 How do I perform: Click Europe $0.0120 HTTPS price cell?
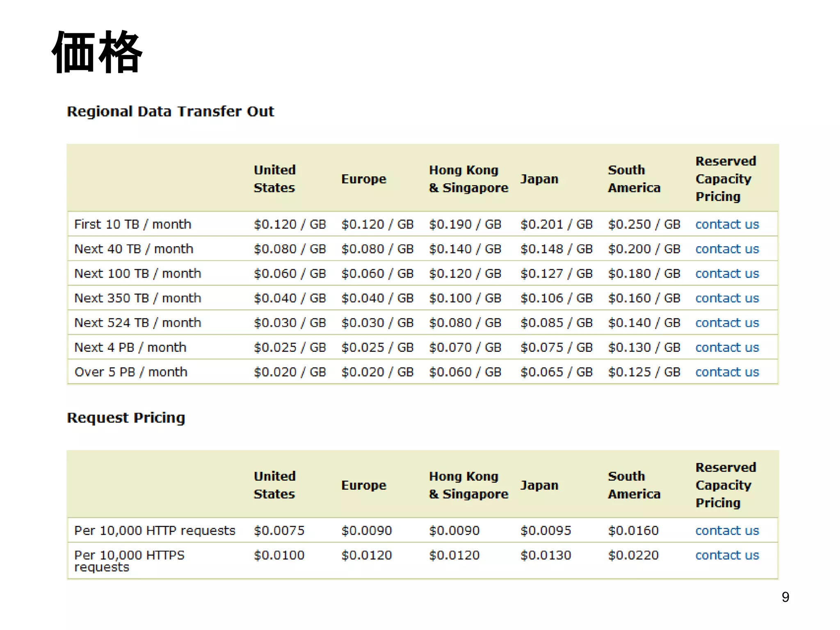pos(367,555)
